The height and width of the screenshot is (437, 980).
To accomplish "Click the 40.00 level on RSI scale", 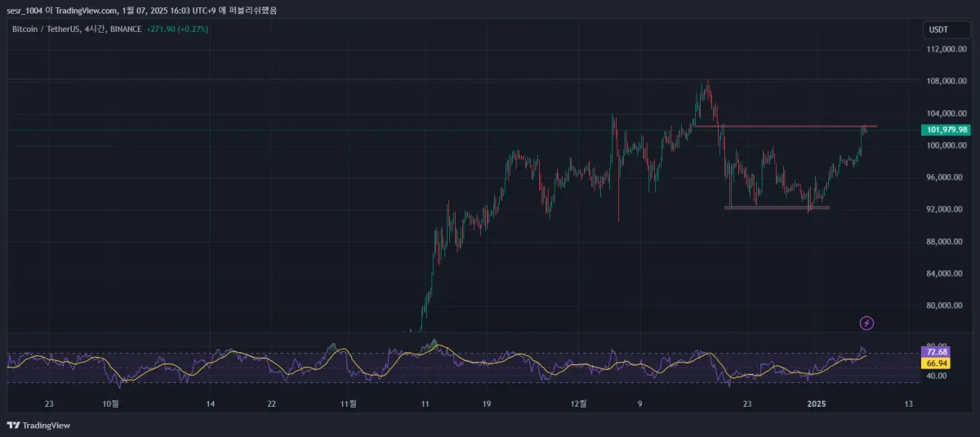I will click(936, 376).
